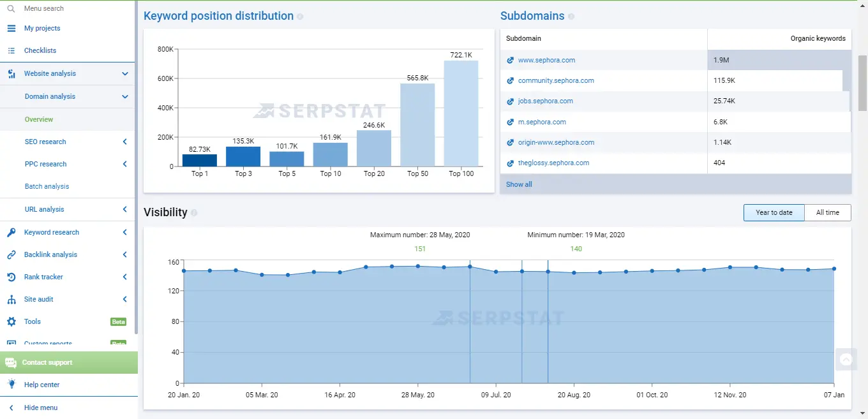Switch visibility chart to All time
The image size is (868, 419).
(828, 212)
